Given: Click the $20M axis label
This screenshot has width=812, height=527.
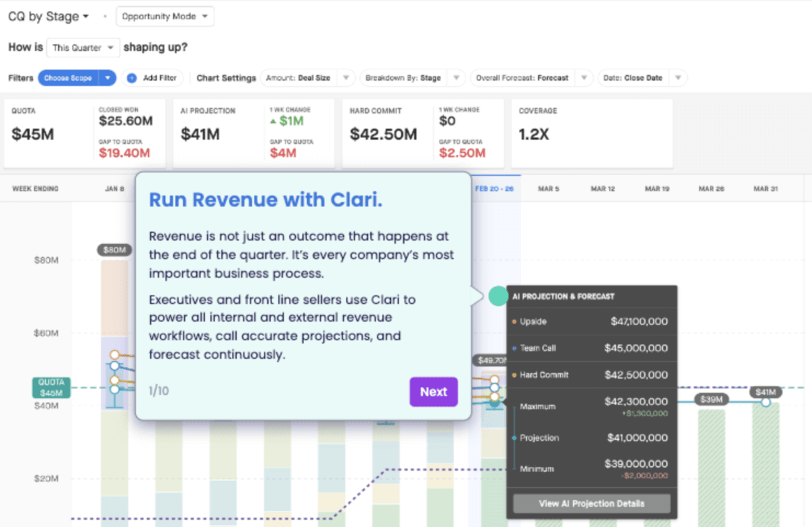Looking at the screenshot, I should [x=46, y=478].
